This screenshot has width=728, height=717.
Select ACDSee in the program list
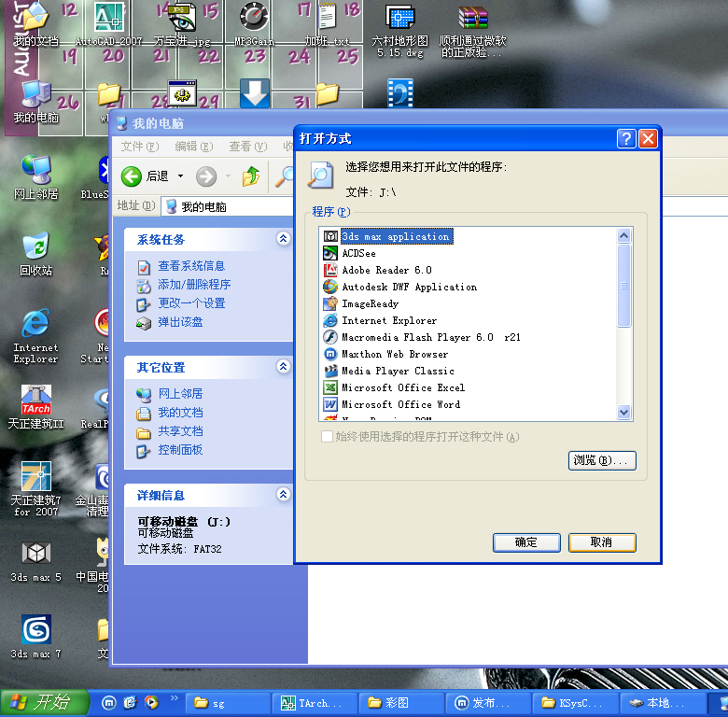tap(359, 254)
